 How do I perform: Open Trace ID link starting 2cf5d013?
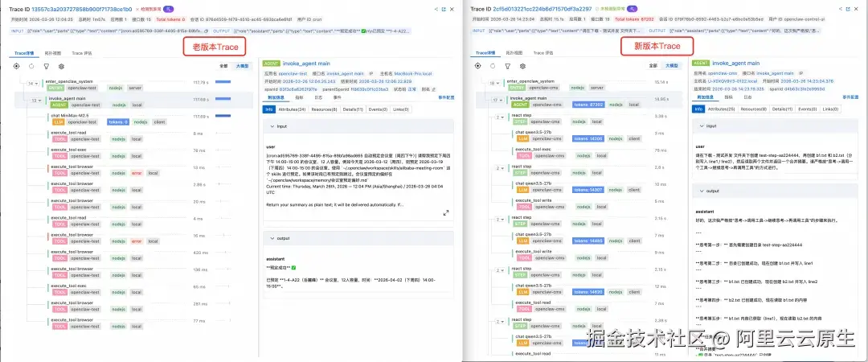point(542,10)
